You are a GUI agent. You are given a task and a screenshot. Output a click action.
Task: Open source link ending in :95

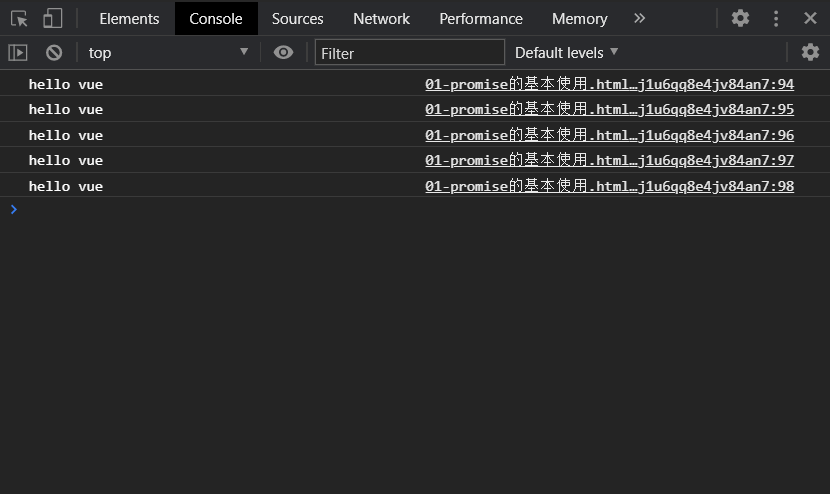click(609, 109)
